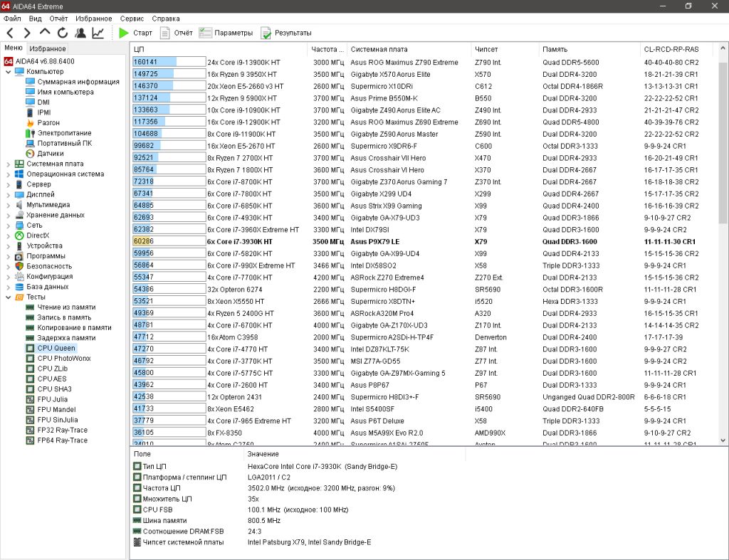Open the user icon in toolbar
This screenshot has width=729, height=560.
click(80, 33)
